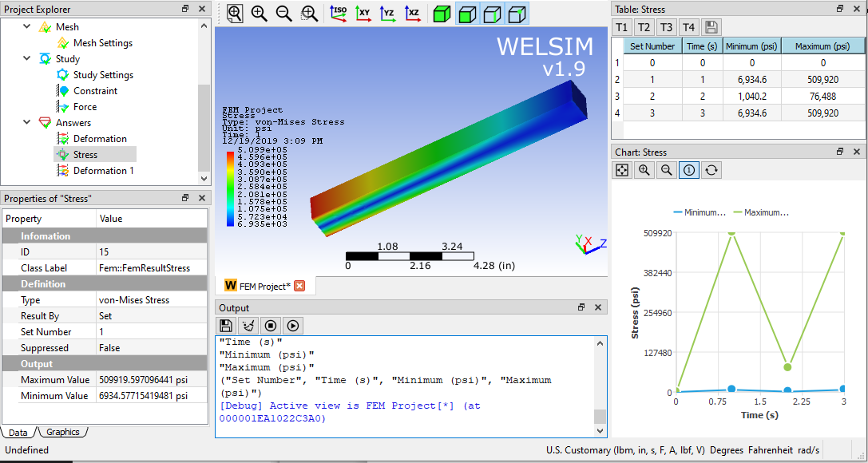Click the T4 table button

click(688, 27)
